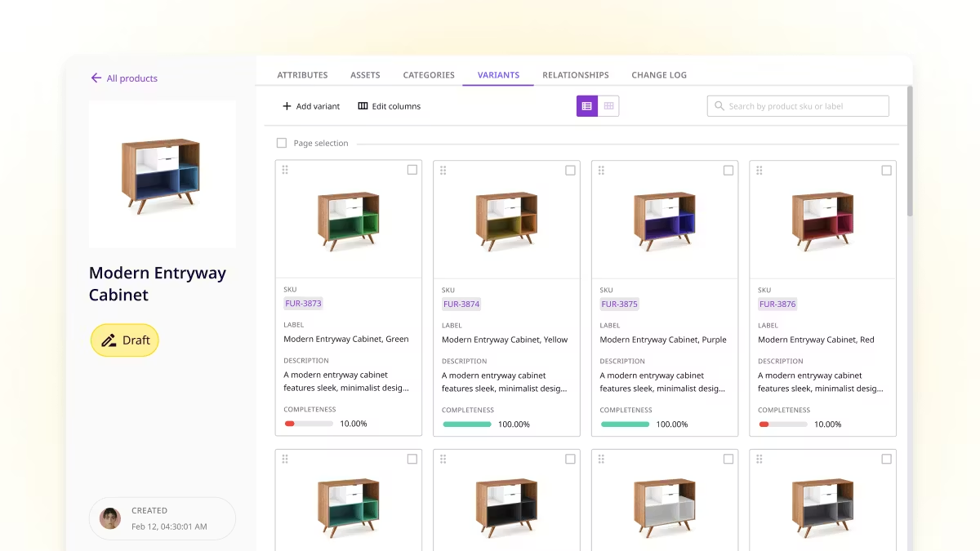This screenshot has width=980, height=551.
Task: Select the Green cabinet variant checkbox
Action: [x=412, y=170]
